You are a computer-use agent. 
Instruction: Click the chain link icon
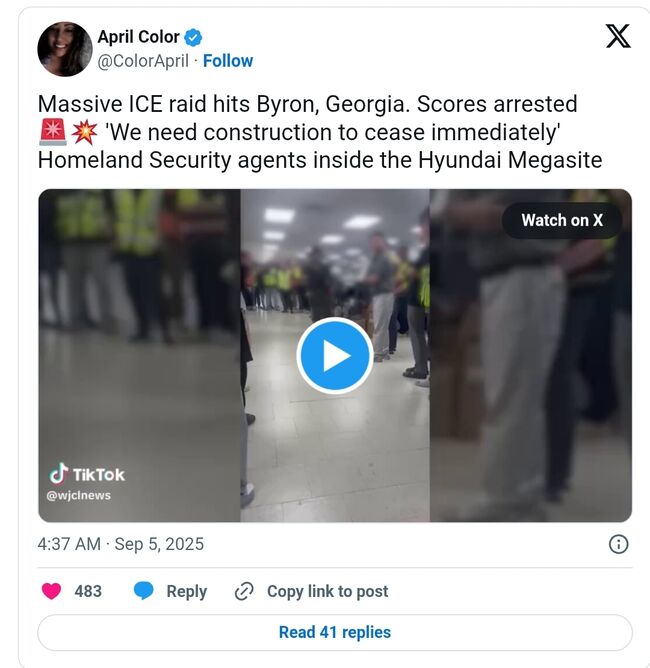point(244,591)
